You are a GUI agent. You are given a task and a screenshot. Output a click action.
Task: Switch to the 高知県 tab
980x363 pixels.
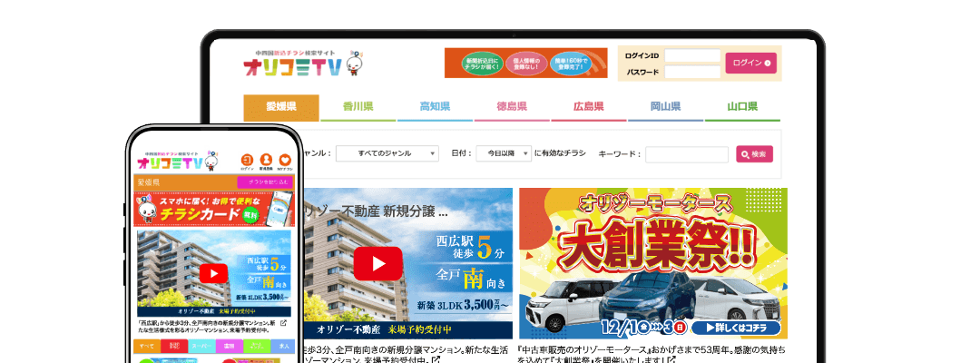coord(435,107)
